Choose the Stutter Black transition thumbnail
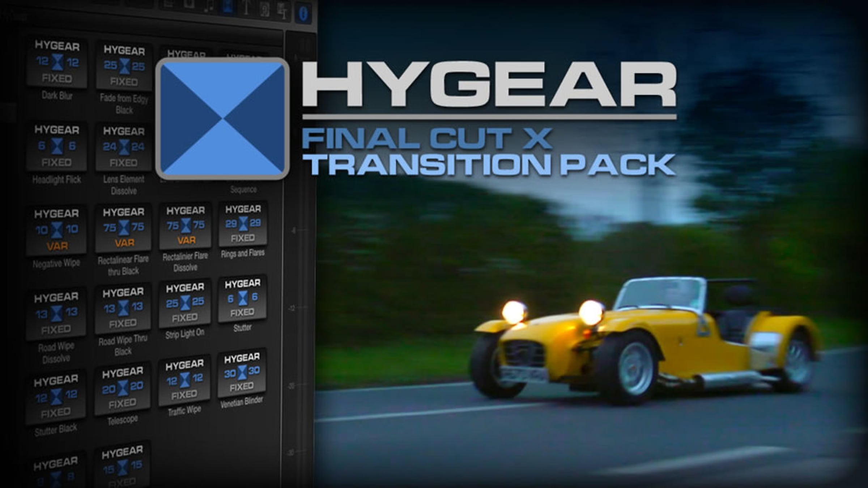Viewport: 868px width, 488px height. tap(56, 396)
